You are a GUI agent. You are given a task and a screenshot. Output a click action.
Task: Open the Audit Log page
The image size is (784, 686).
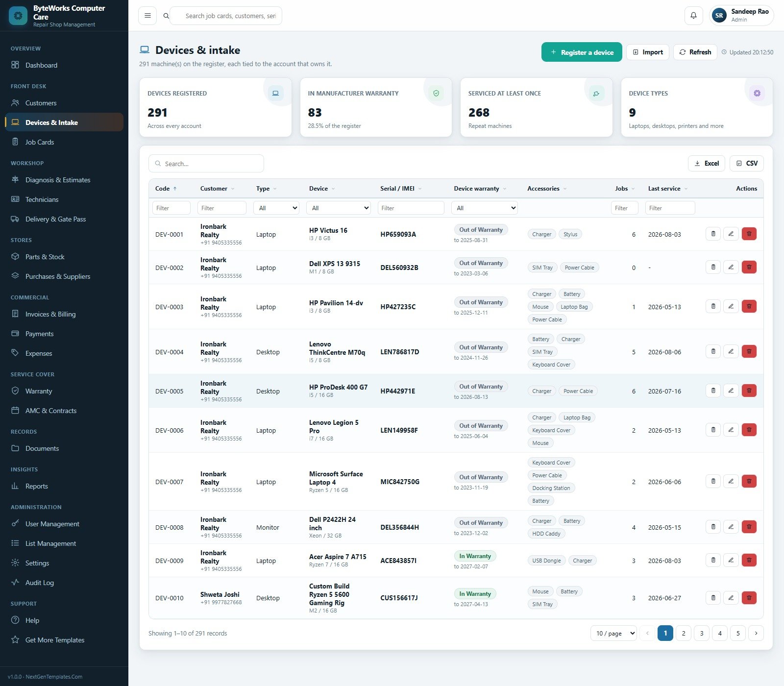64,583
